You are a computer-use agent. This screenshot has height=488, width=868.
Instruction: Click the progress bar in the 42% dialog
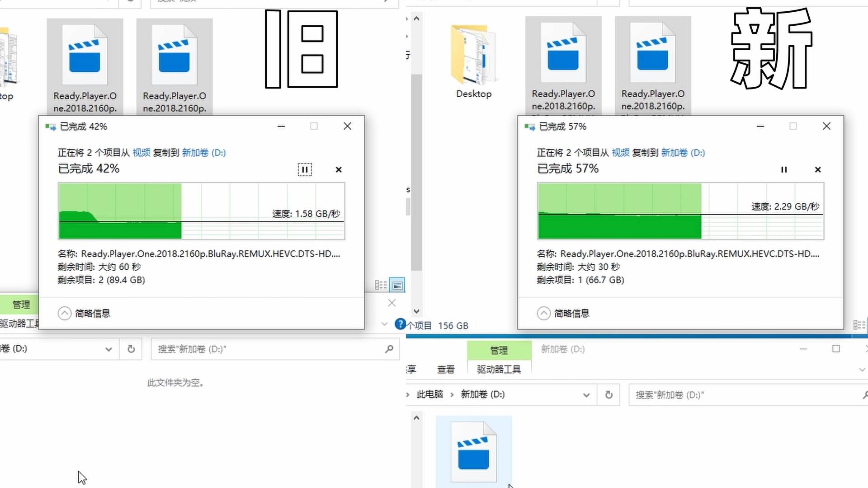(201, 211)
